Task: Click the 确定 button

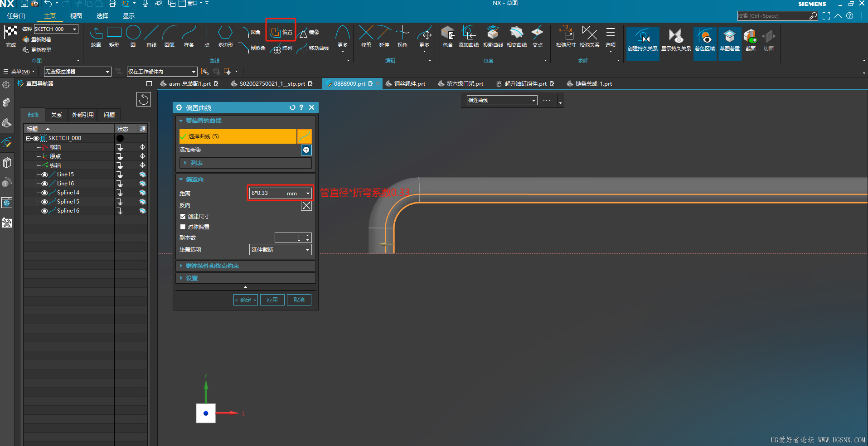Action: click(245, 300)
